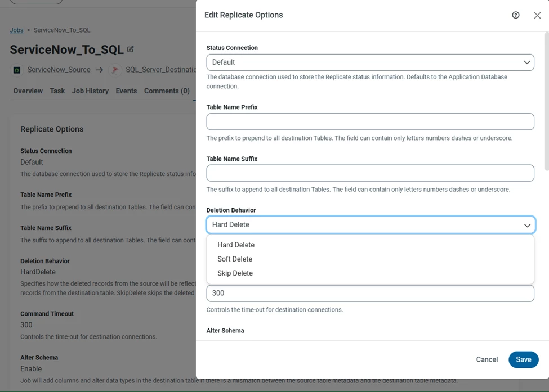549x392 pixels.
Task: Cancel editing replicate options
Action: click(x=486, y=359)
